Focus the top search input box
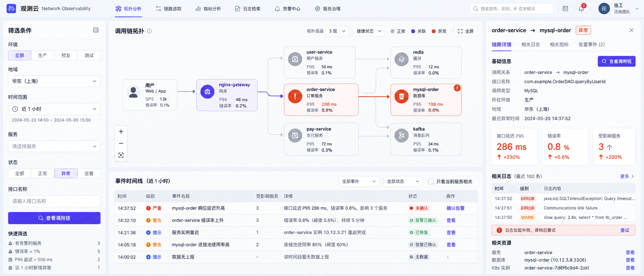This screenshot has height=276, width=644. (512, 8)
